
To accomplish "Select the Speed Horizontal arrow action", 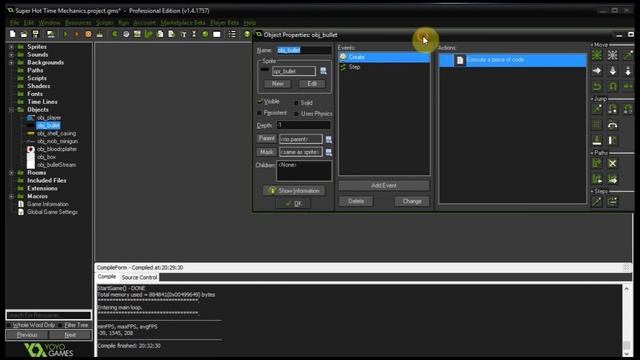I will (597, 71).
